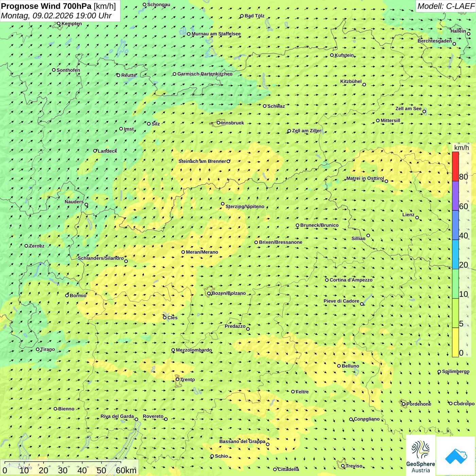The height and width of the screenshot is (476, 476).
Task: Click the Bienno label
Action: click(x=66, y=409)
